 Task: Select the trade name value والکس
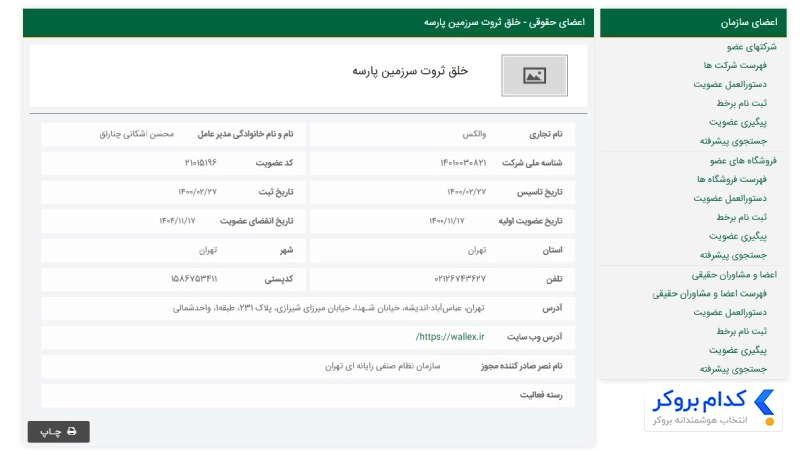click(x=474, y=134)
